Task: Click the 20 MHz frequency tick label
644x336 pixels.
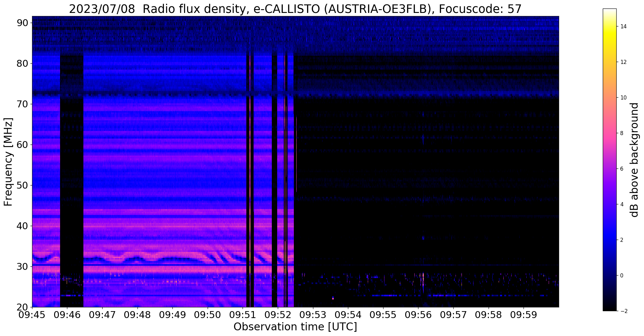Action: (22, 307)
